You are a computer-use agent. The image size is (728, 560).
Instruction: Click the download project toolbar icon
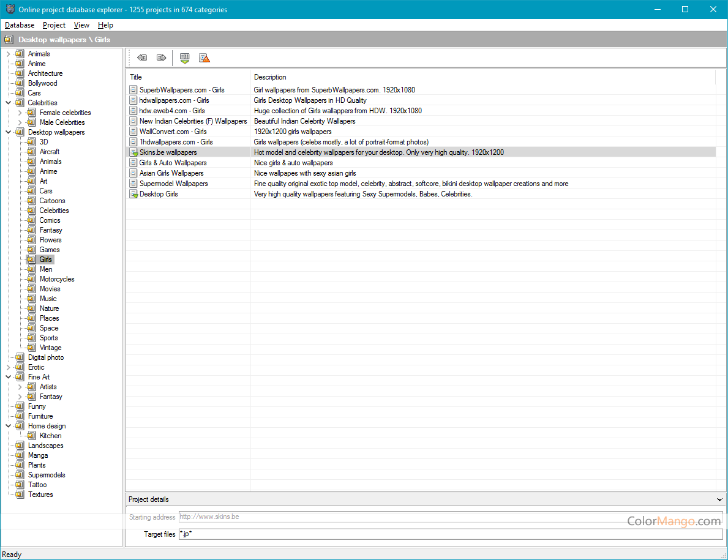185,58
